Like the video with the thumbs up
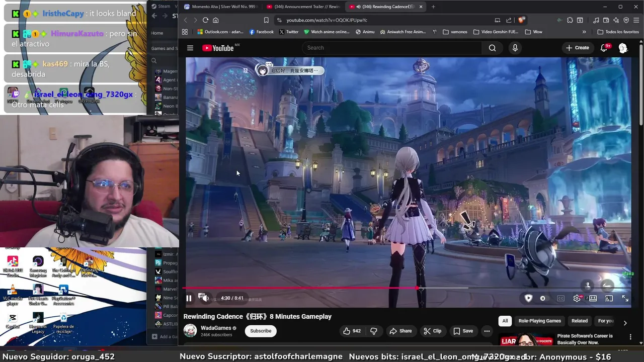Viewport: 644px width, 362px height. (352, 331)
